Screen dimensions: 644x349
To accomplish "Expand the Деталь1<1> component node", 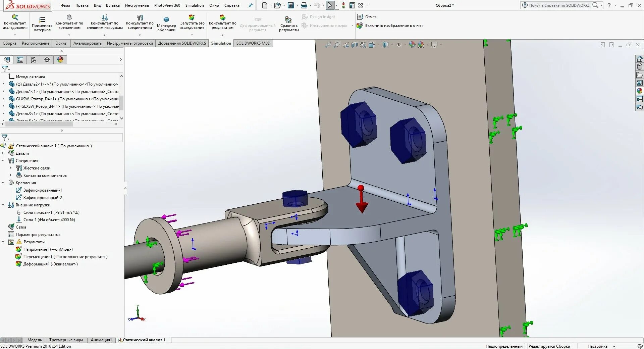I will click(3, 91).
